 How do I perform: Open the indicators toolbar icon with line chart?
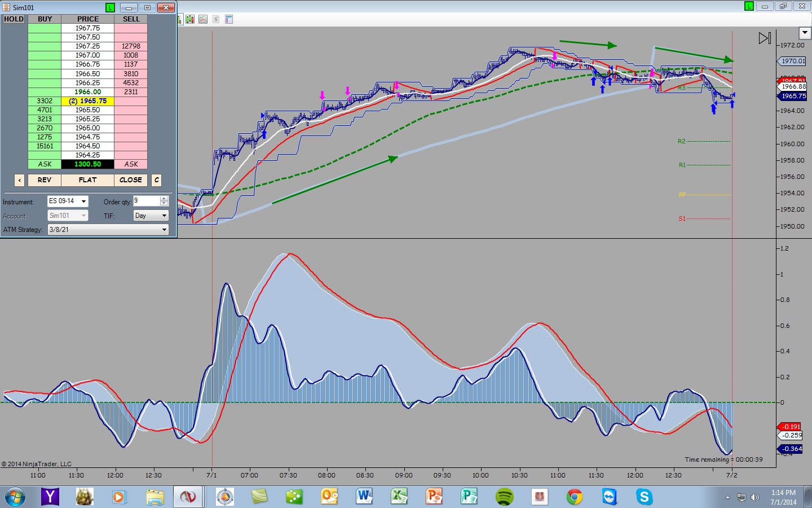click(203, 19)
